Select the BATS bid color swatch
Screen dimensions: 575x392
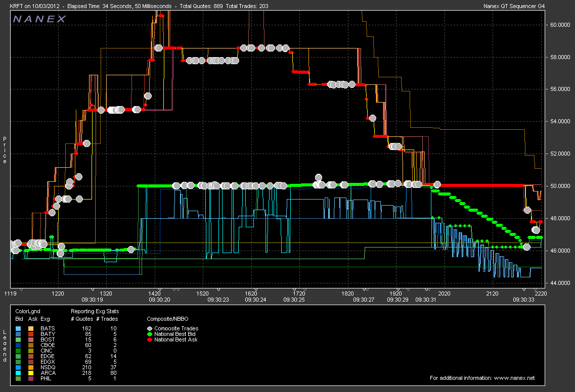point(19,328)
